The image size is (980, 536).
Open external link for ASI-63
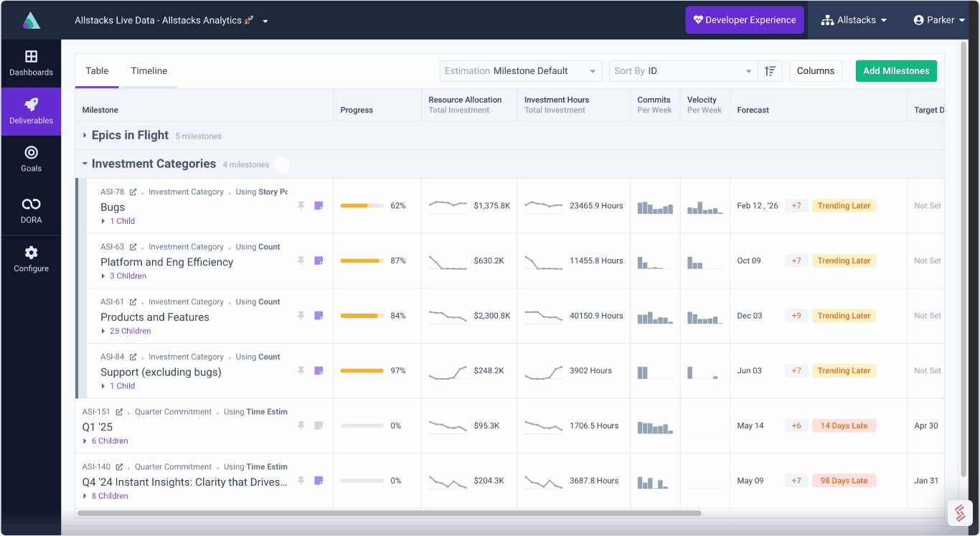pyautogui.click(x=133, y=247)
